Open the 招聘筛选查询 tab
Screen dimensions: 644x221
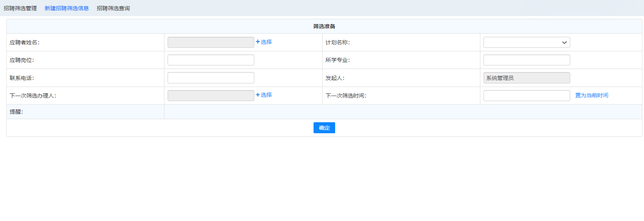click(113, 8)
